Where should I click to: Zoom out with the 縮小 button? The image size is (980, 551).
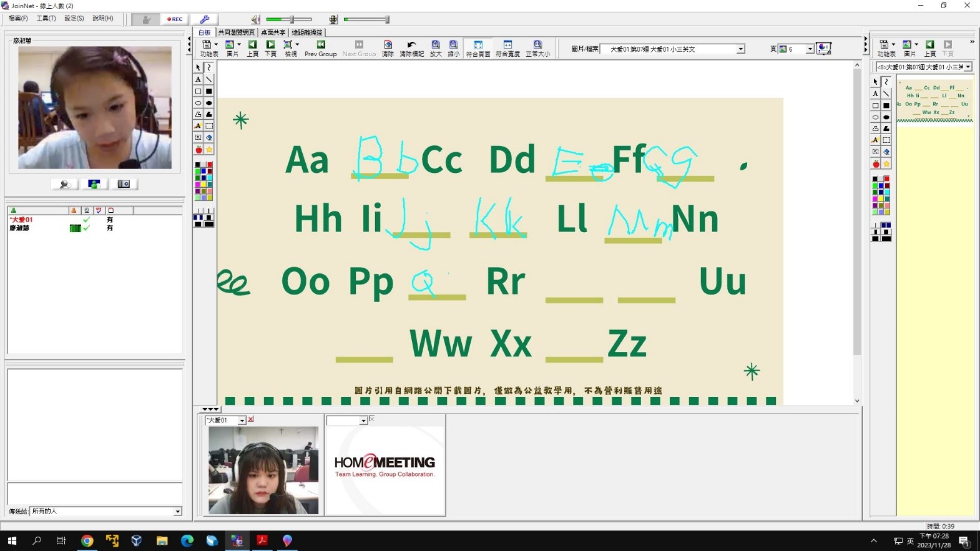tap(454, 48)
